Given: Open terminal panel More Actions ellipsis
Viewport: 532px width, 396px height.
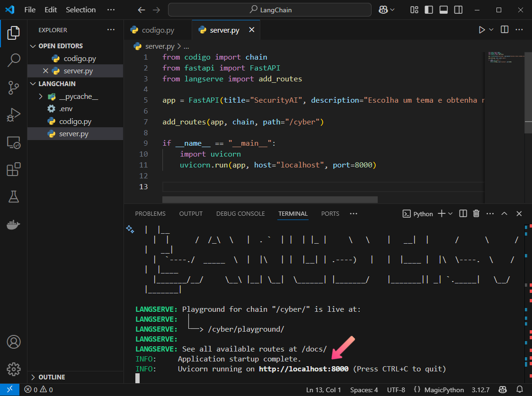Looking at the screenshot, I should 490,213.
